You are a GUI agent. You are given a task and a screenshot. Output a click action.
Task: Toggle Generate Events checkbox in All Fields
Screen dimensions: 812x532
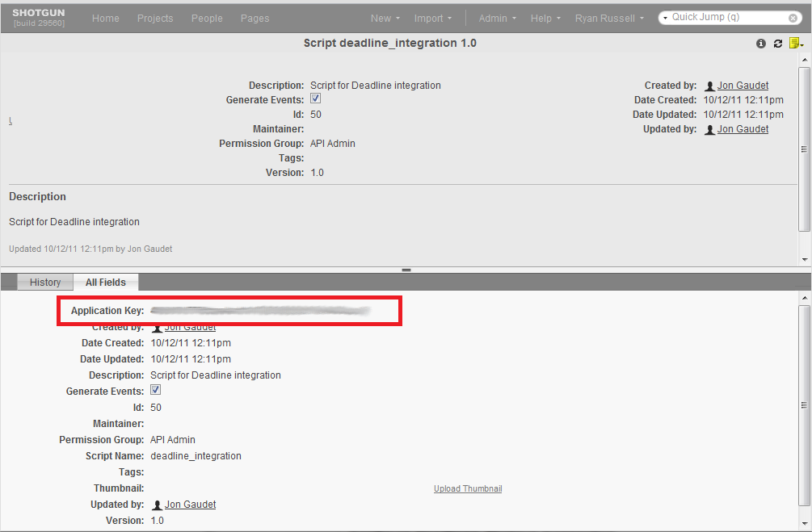tap(155, 390)
